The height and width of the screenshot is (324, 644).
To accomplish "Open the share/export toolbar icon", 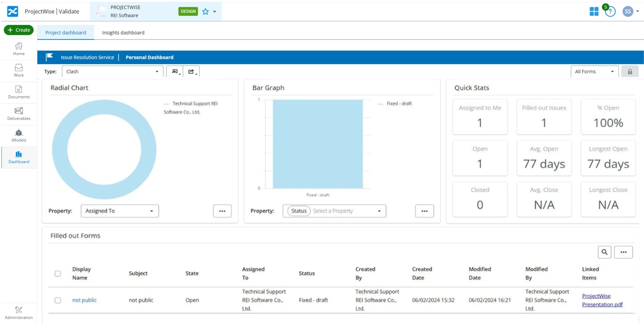I will click(192, 72).
